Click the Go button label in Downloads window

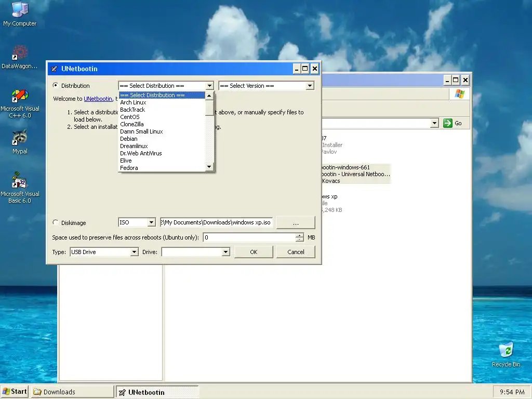[x=458, y=123]
